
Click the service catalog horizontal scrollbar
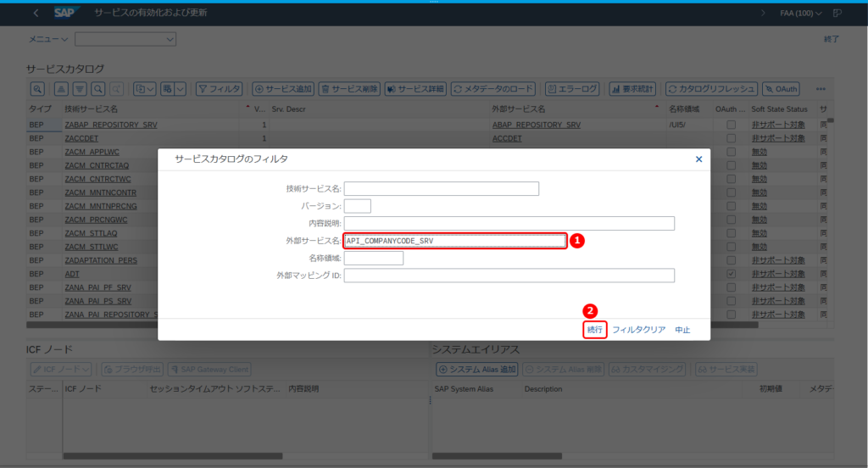point(392,325)
